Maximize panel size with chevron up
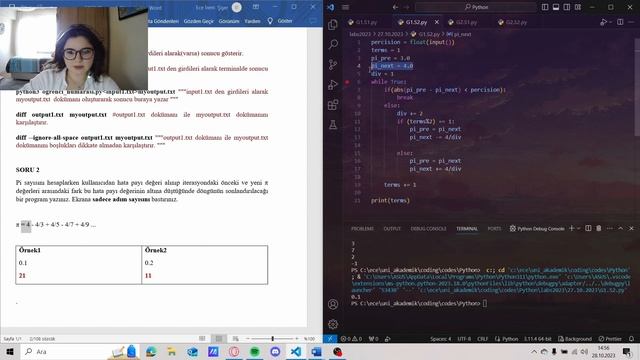The width and height of the screenshot is (640, 360). [620, 228]
